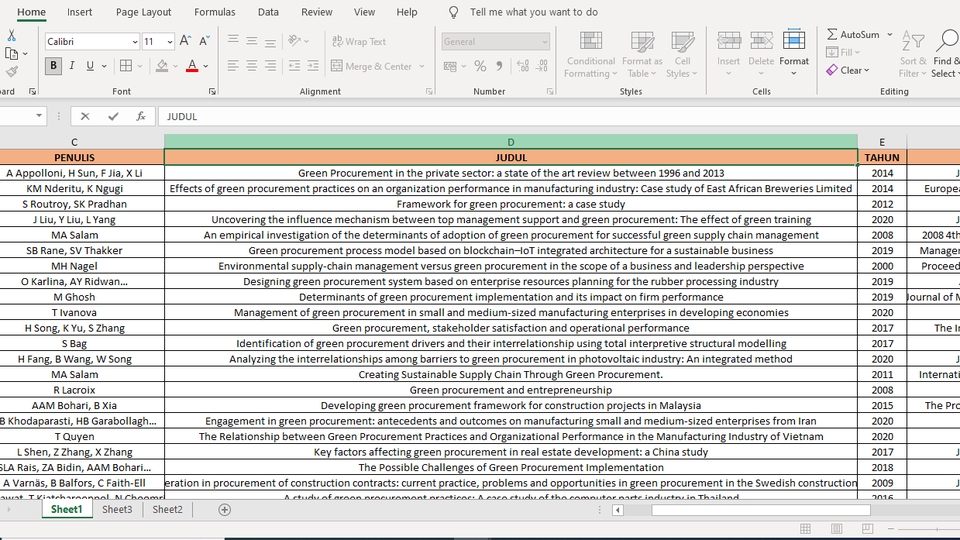The height and width of the screenshot is (540, 960).
Task: Click the horizontal scrollbar thumb
Action: coord(760,510)
